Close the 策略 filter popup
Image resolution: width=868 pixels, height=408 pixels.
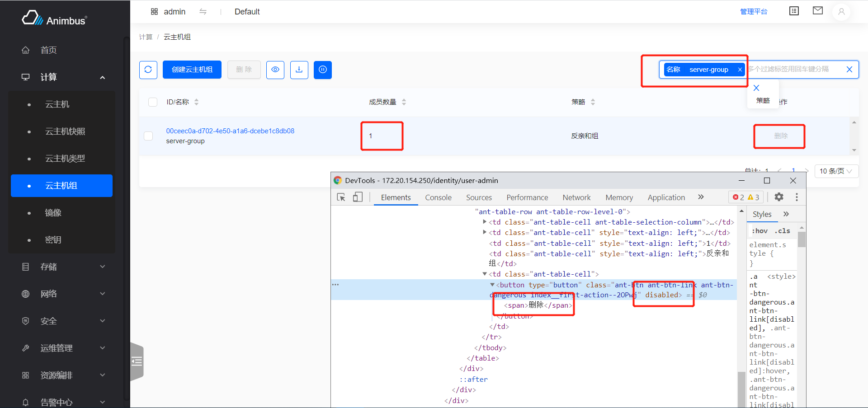pyautogui.click(x=756, y=88)
